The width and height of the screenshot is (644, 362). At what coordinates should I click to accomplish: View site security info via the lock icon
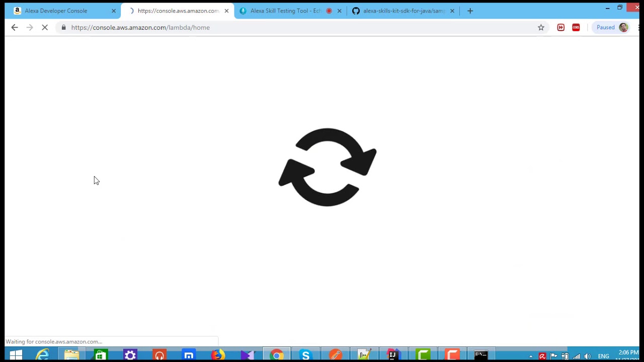tap(63, 28)
